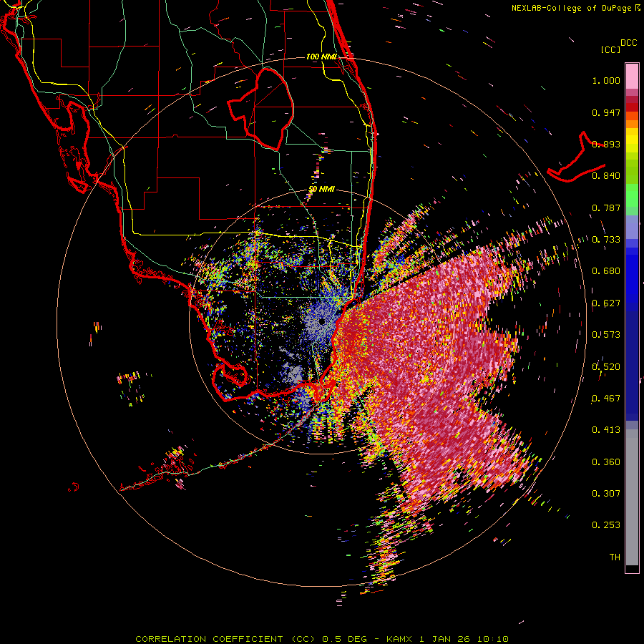Screen dimensions: 644x644
Task: Select the 0.947 legend value
Action: (x=606, y=112)
